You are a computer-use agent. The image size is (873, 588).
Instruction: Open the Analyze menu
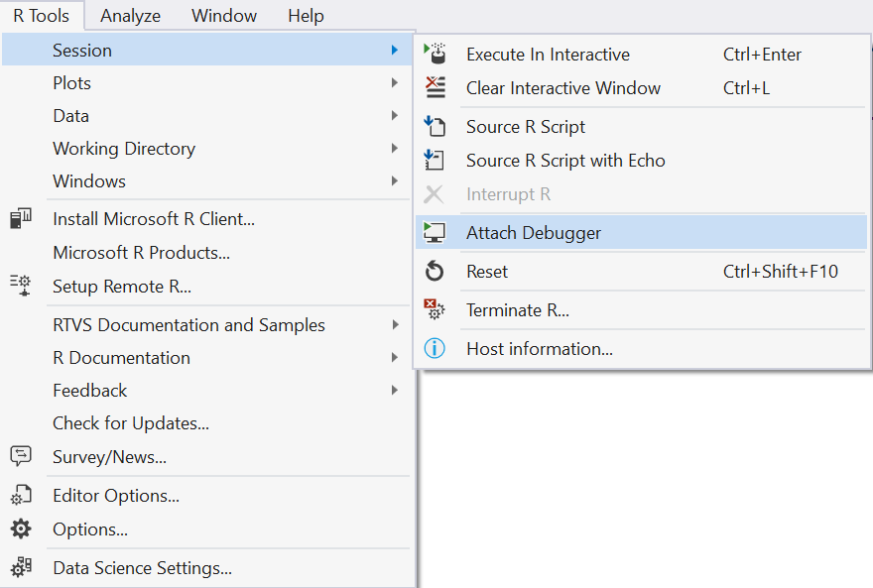click(x=130, y=16)
